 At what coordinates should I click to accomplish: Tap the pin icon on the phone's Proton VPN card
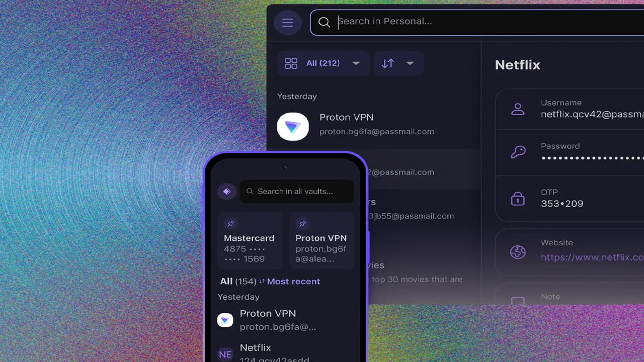[x=302, y=224]
